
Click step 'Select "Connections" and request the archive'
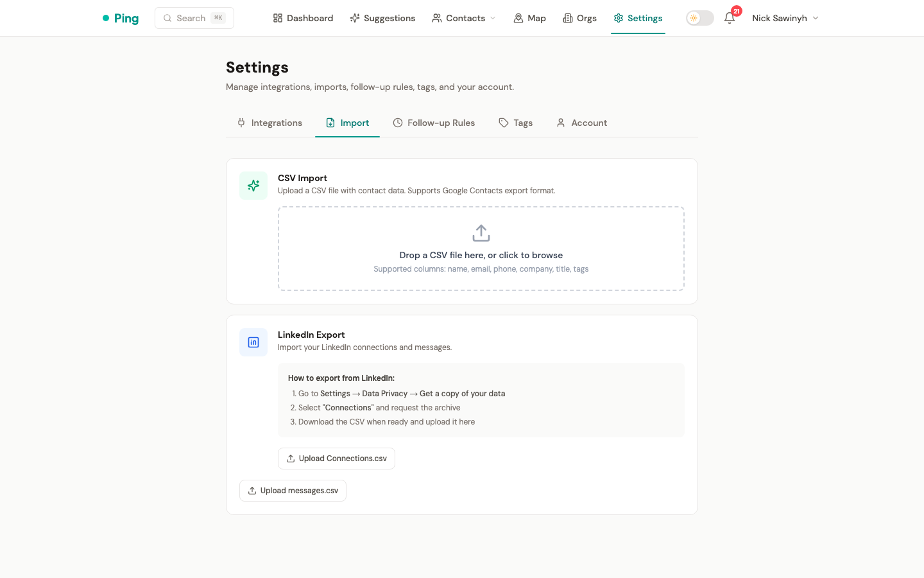click(x=375, y=408)
